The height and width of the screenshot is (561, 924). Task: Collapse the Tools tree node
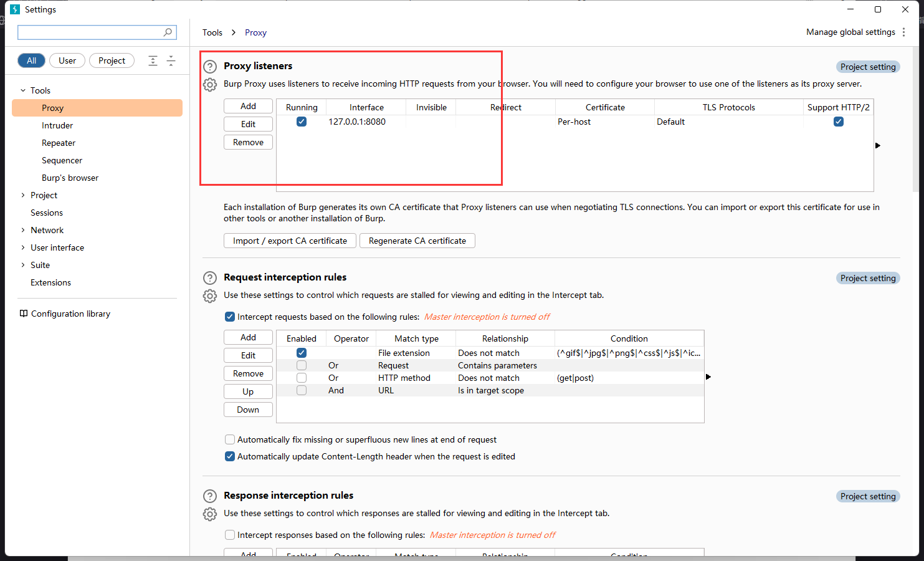click(x=23, y=90)
